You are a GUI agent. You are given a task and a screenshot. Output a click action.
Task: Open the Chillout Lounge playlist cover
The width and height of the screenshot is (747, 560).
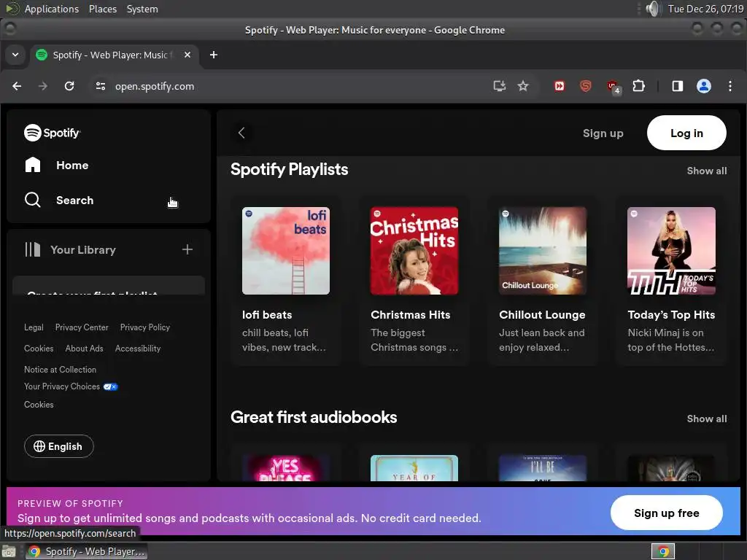pyautogui.click(x=543, y=251)
